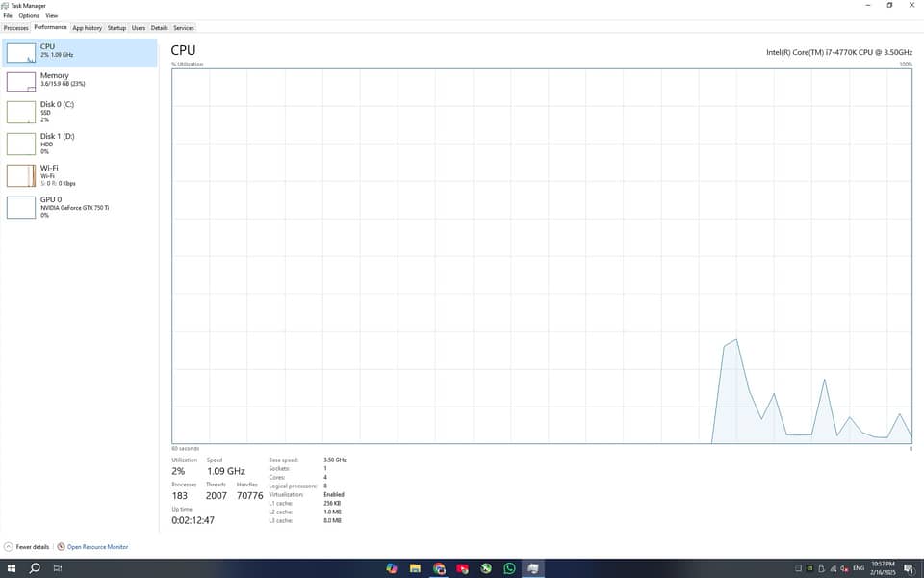Open the green circular app icon on taskbar
Image resolution: width=924 pixels, height=578 pixels.
tap(485, 568)
